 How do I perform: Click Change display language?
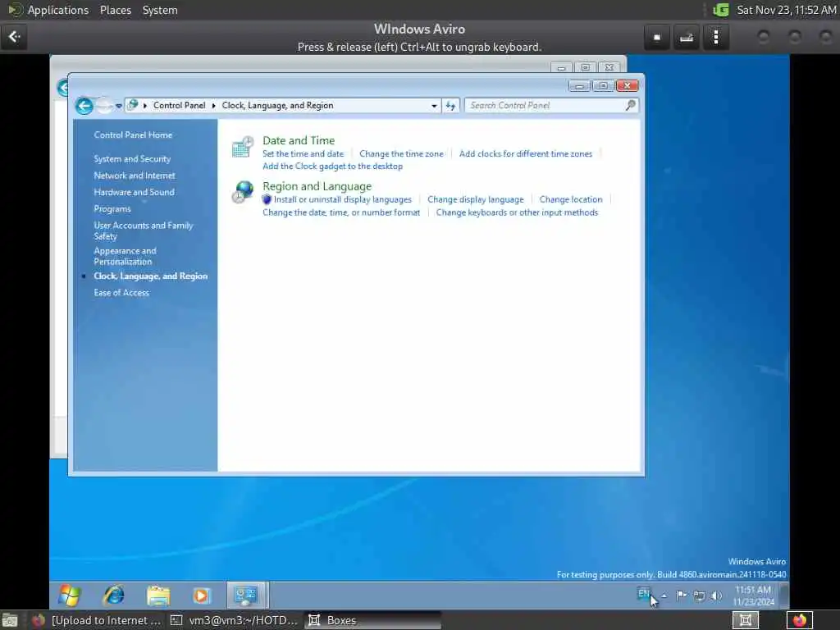click(x=476, y=199)
